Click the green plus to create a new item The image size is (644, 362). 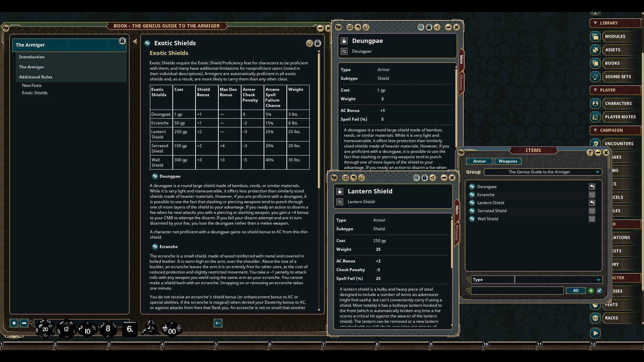pos(591,290)
